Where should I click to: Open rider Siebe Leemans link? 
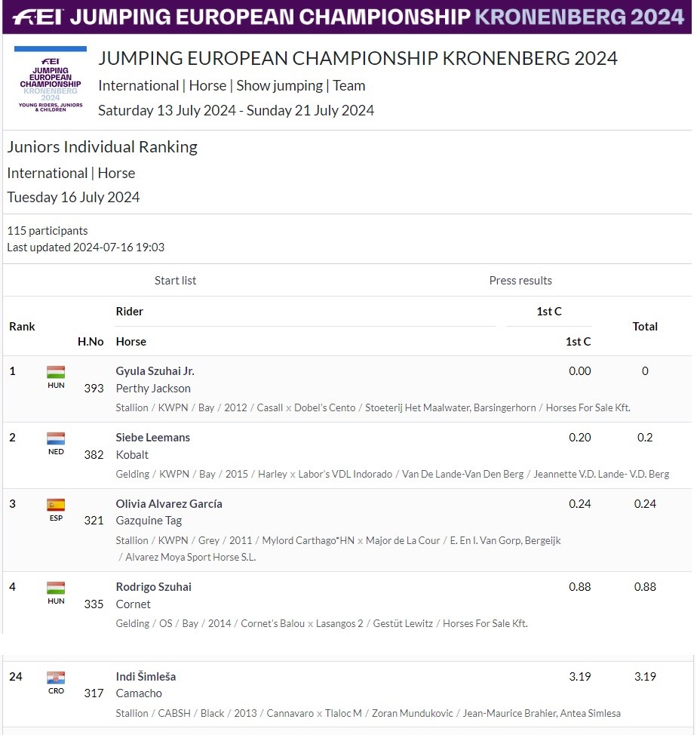[153, 438]
